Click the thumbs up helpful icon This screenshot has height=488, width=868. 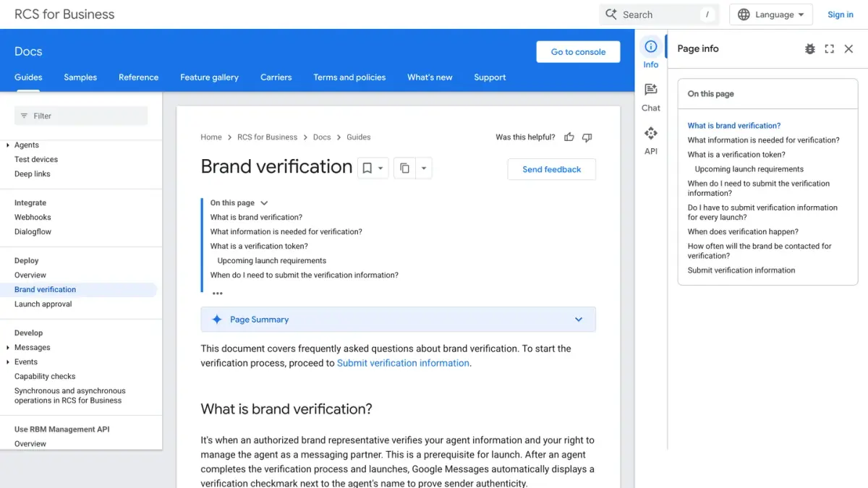pos(569,137)
